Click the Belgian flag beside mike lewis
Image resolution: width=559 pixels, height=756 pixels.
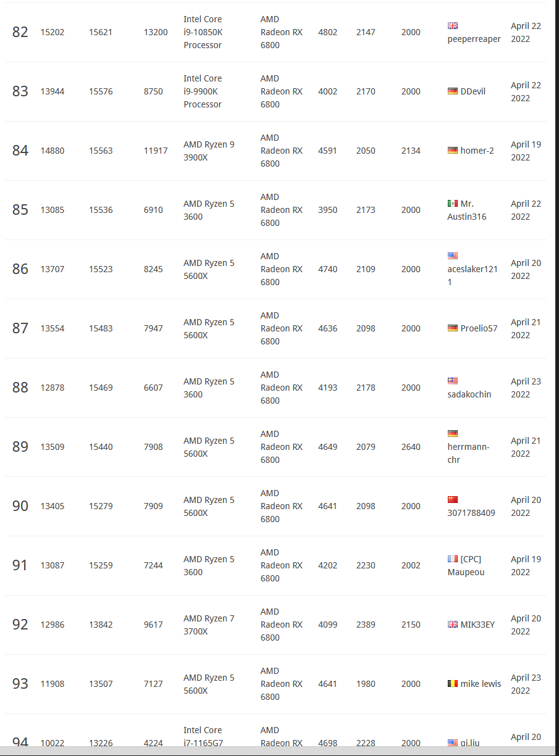[453, 684]
